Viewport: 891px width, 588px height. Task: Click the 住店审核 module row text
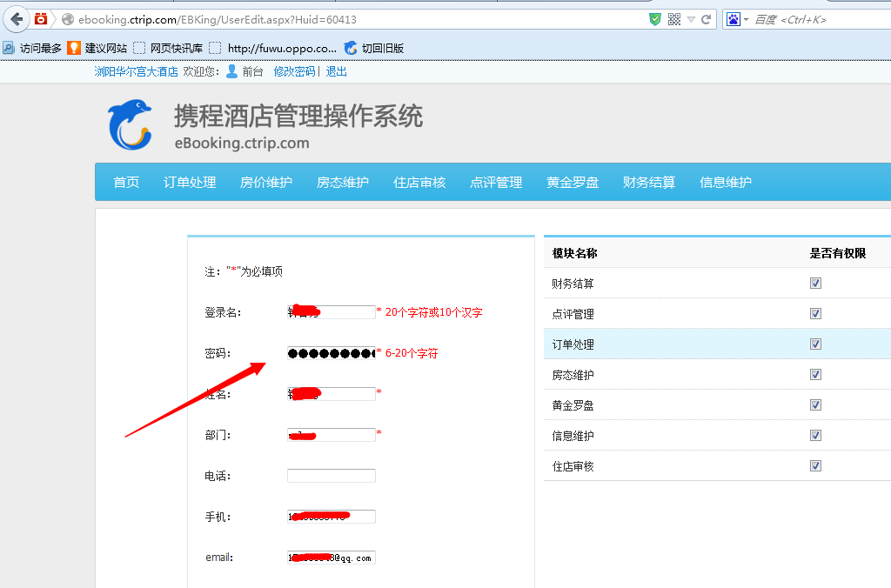pos(573,466)
